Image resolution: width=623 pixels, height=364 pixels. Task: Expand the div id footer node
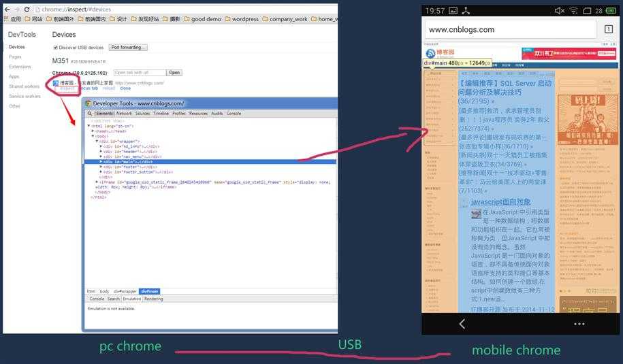[x=101, y=167]
